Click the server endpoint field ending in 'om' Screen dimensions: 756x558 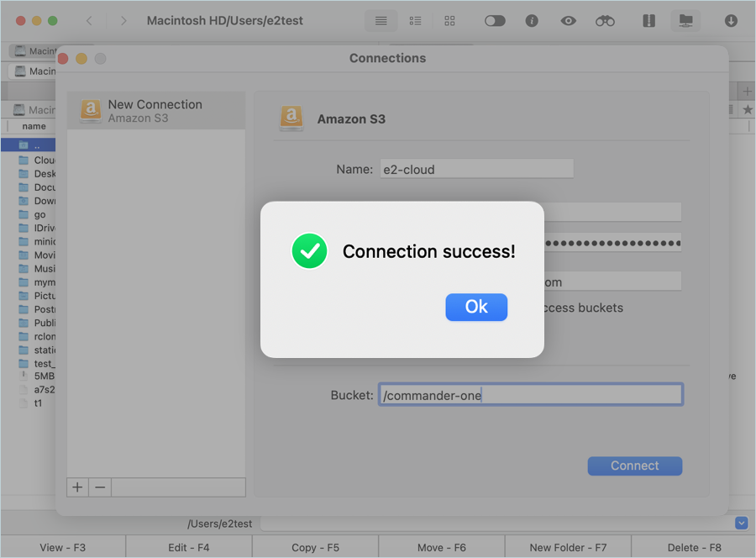pos(613,282)
